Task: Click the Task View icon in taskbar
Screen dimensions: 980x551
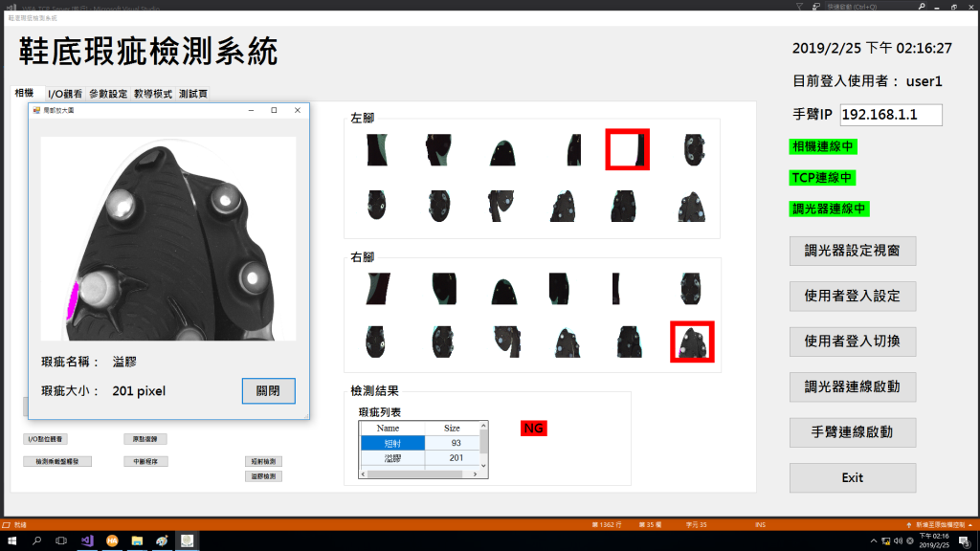Action: pyautogui.click(x=62, y=540)
